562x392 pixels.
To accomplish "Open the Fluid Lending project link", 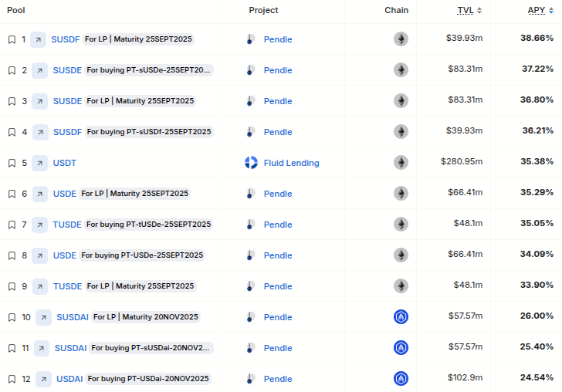I will tap(291, 163).
